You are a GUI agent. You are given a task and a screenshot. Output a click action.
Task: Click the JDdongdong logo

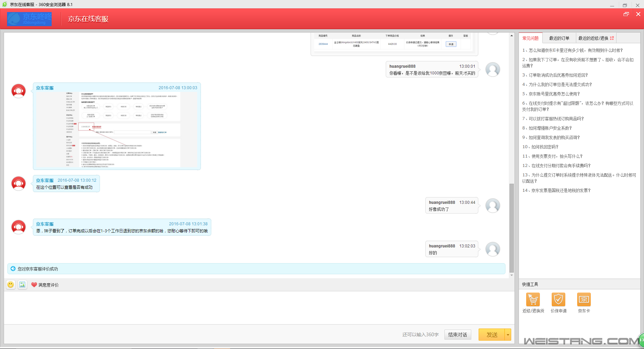coord(30,19)
